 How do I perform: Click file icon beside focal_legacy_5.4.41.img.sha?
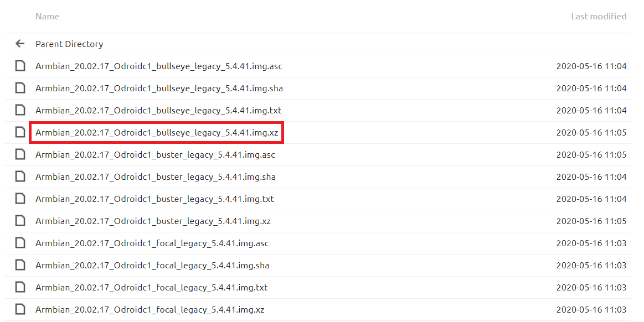[x=20, y=266]
